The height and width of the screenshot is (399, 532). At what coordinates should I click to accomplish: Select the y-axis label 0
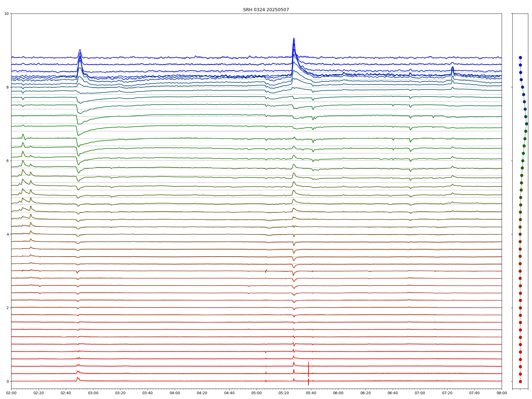tap(7, 381)
